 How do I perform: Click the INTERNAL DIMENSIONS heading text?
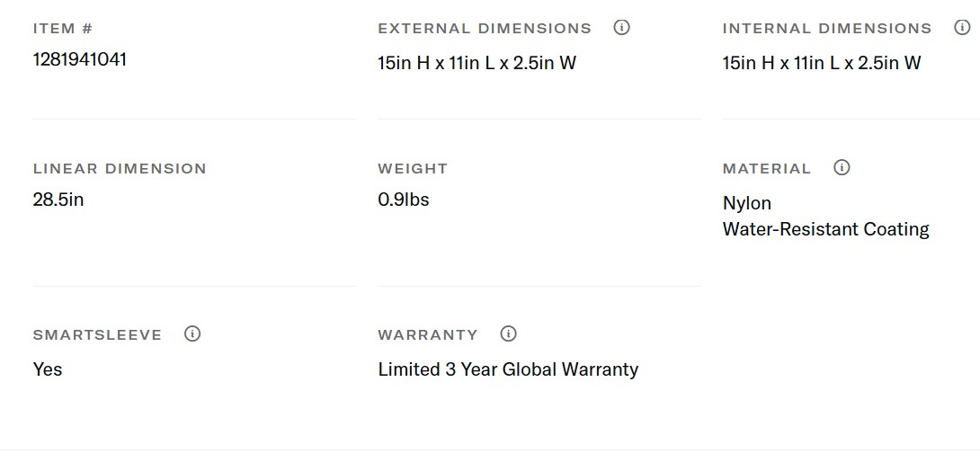(827, 29)
